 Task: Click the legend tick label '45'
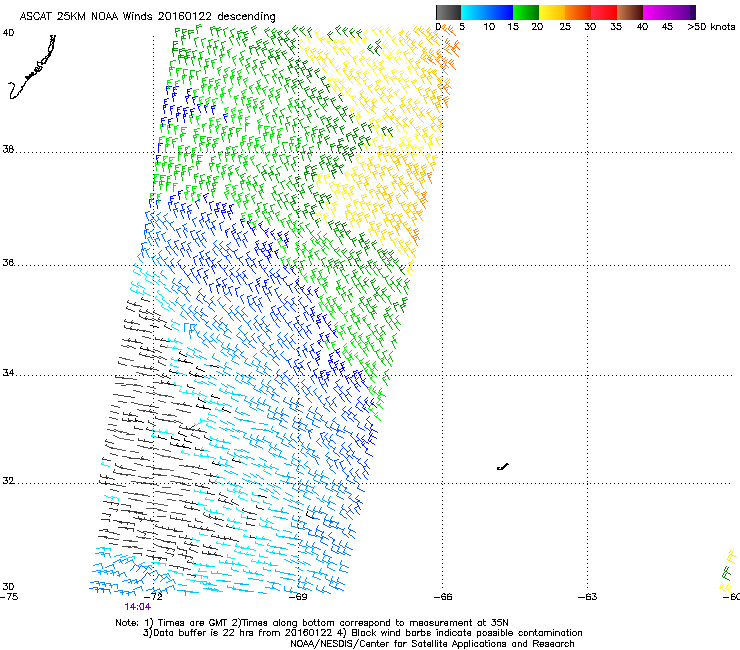[667, 26]
